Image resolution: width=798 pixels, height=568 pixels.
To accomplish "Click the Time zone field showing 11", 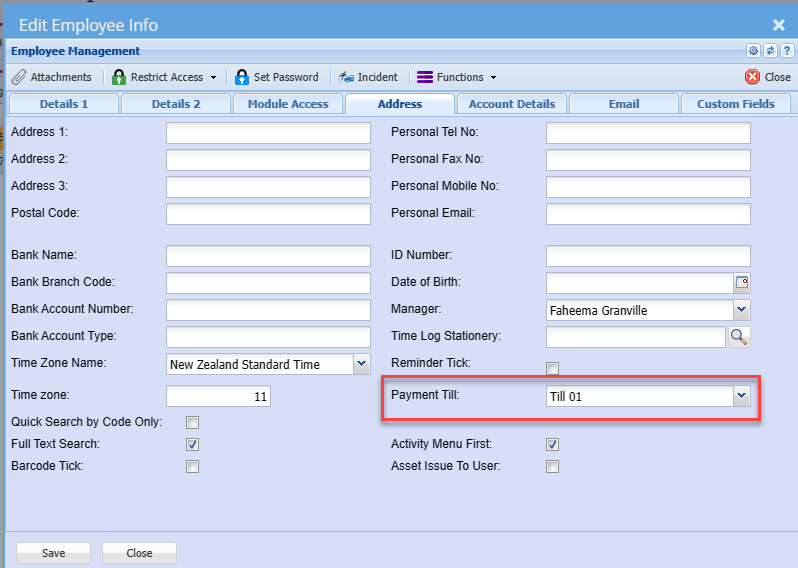I will coord(218,396).
